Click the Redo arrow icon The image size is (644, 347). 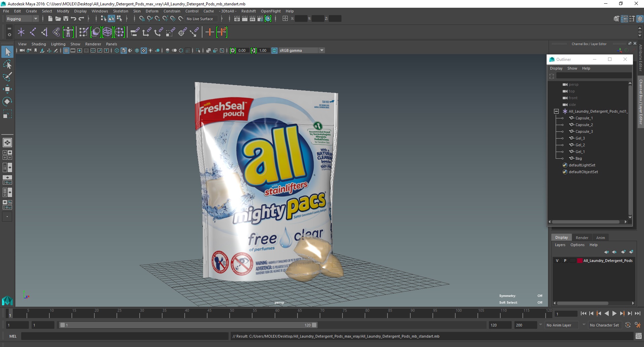tap(81, 19)
